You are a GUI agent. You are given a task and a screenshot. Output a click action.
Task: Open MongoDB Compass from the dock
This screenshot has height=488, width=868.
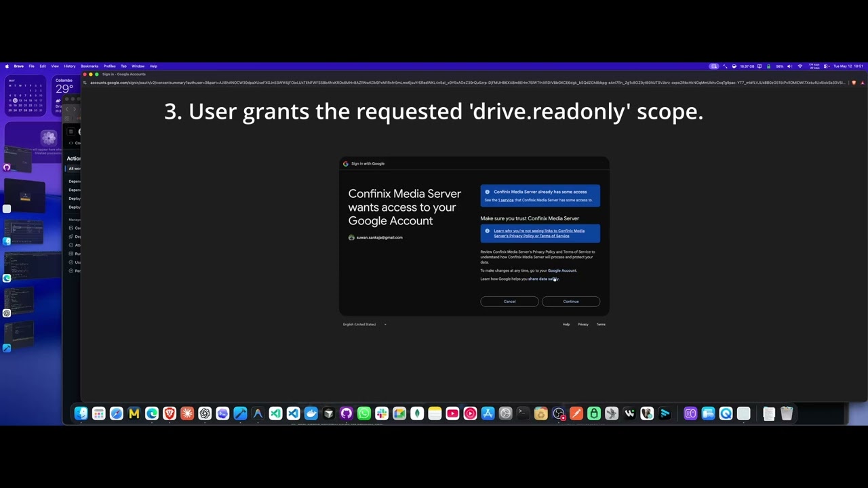(x=417, y=413)
